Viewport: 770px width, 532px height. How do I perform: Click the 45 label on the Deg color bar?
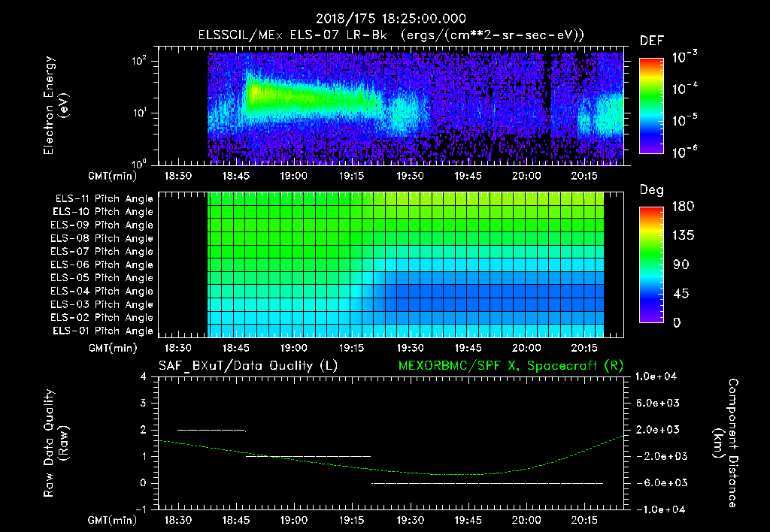(x=681, y=294)
